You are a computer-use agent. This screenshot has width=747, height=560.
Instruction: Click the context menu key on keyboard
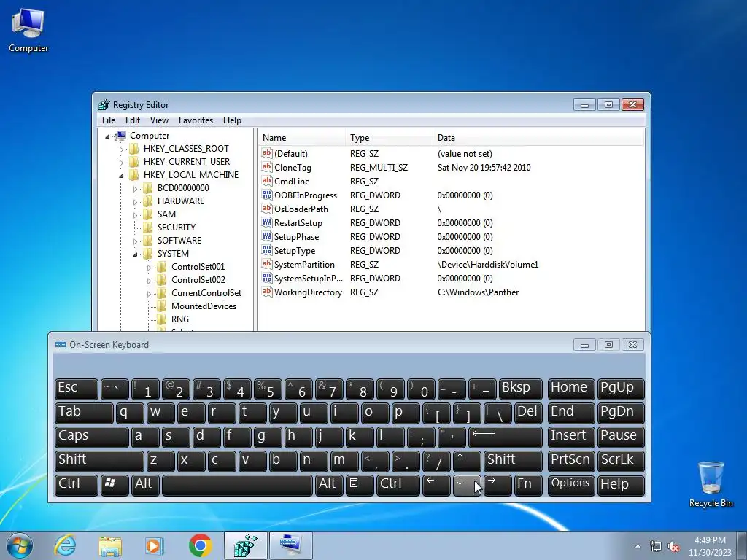tap(360, 484)
